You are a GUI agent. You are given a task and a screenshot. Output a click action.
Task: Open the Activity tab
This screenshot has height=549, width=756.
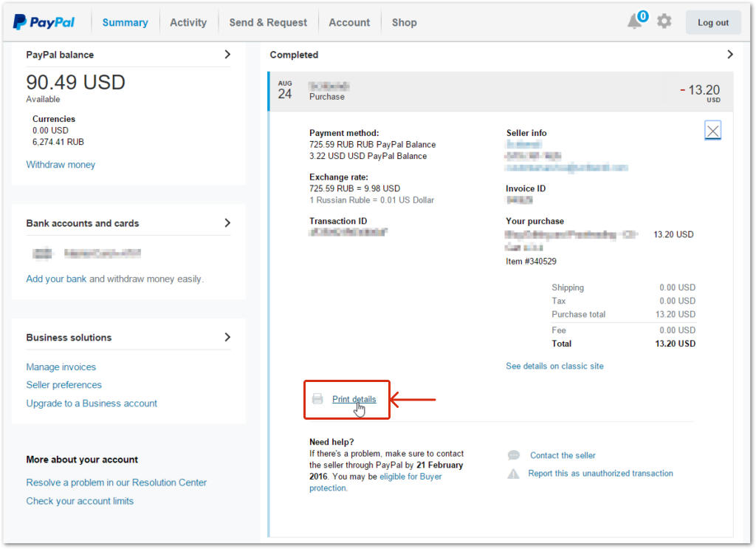188,22
